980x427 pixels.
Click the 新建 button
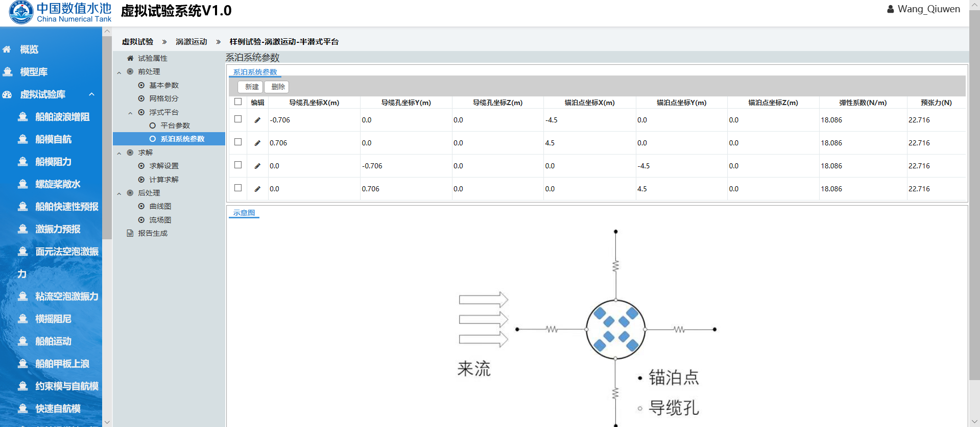(251, 87)
